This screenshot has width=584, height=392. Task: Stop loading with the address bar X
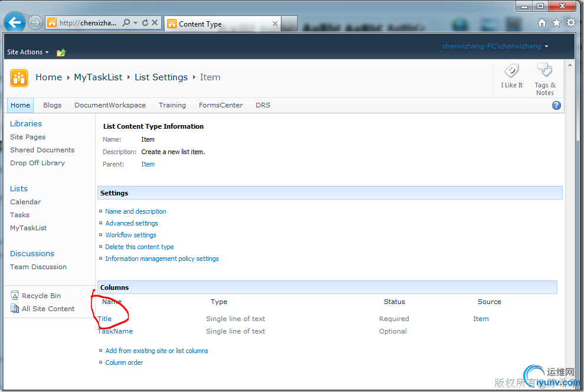click(x=155, y=22)
